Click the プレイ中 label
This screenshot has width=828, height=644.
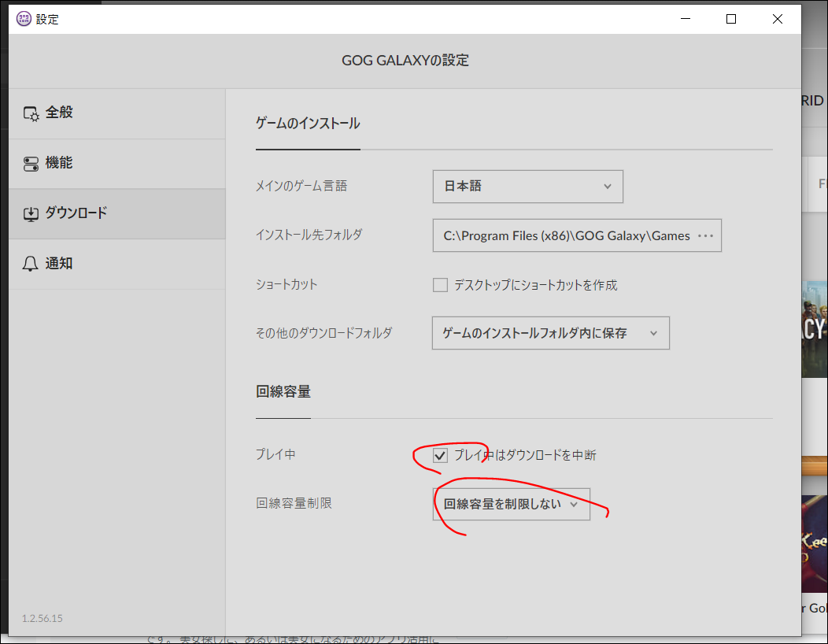(x=275, y=454)
